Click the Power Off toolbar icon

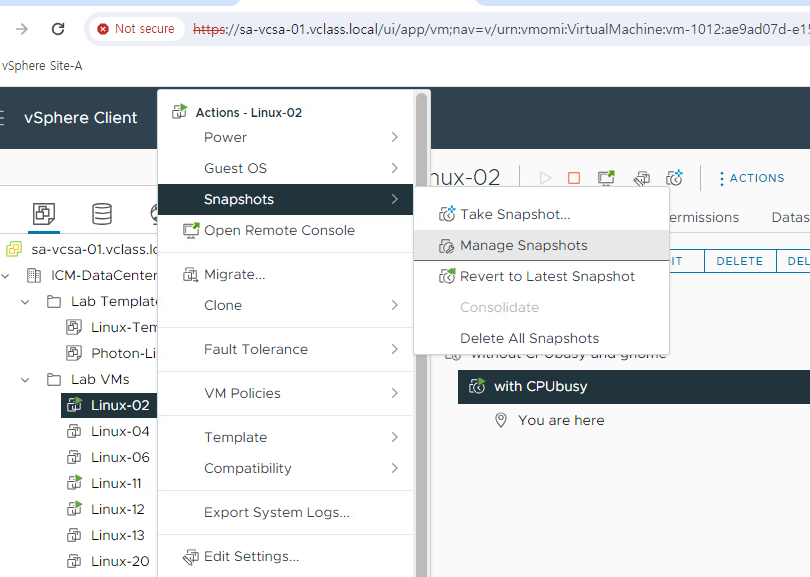click(x=574, y=178)
